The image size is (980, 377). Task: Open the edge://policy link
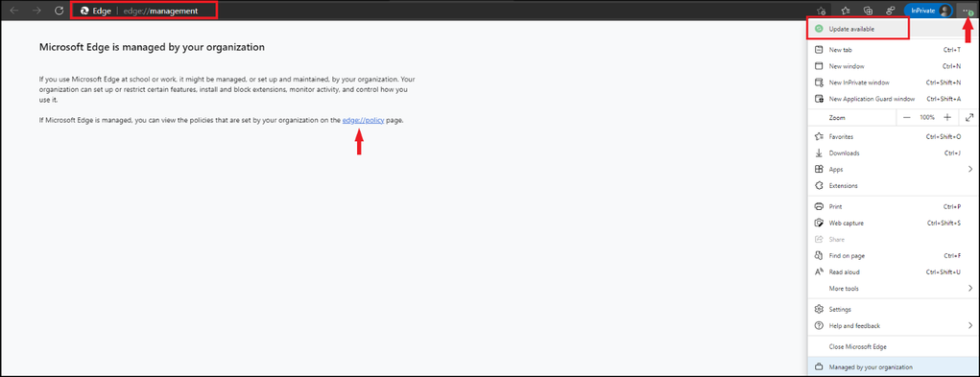363,121
